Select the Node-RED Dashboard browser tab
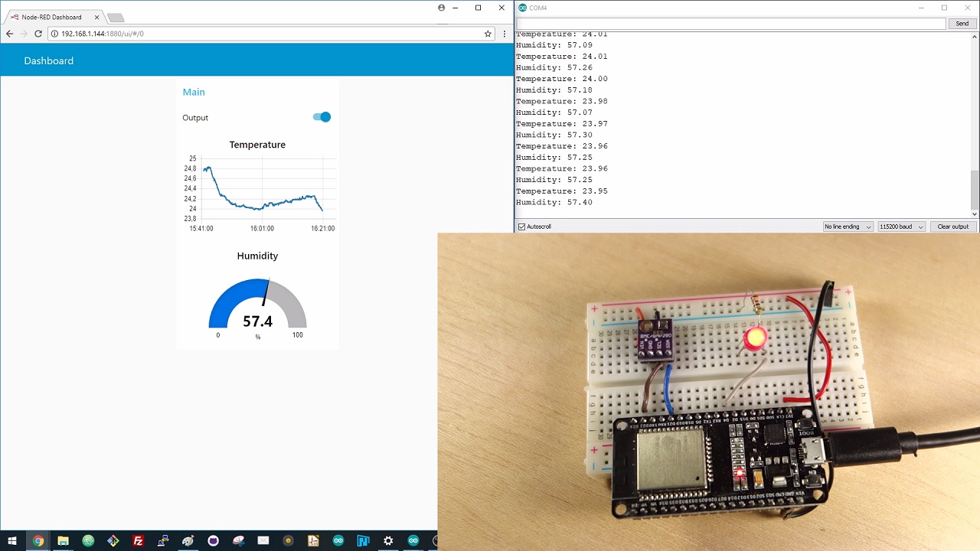 click(x=50, y=16)
